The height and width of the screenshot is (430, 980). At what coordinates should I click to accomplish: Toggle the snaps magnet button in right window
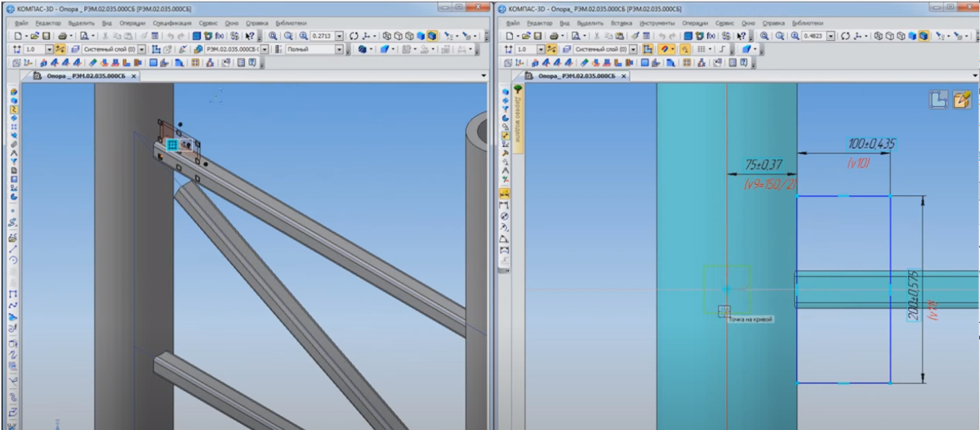[x=664, y=49]
